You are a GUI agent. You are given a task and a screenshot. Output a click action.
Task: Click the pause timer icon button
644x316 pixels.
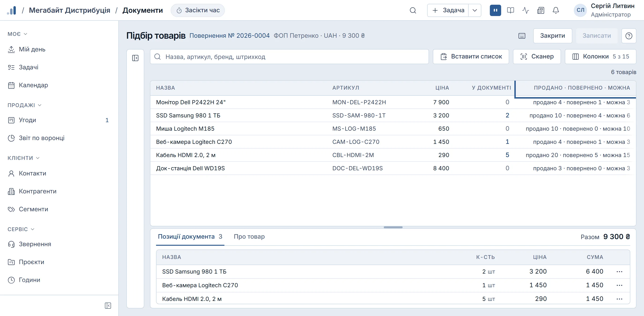point(495,10)
